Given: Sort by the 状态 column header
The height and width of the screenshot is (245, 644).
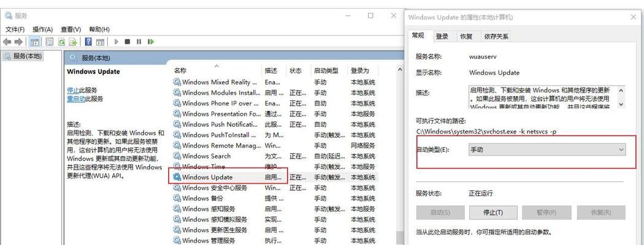Looking at the screenshot, I should 299,70.
